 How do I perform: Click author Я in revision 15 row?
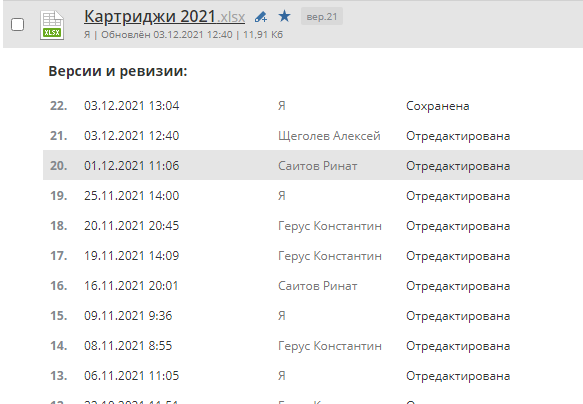282,316
